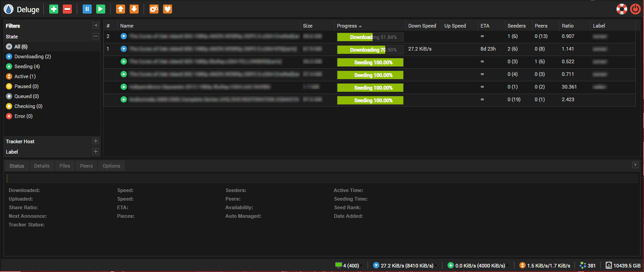
Task: Resume torrents with the green play icon
Action: pos(101,9)
